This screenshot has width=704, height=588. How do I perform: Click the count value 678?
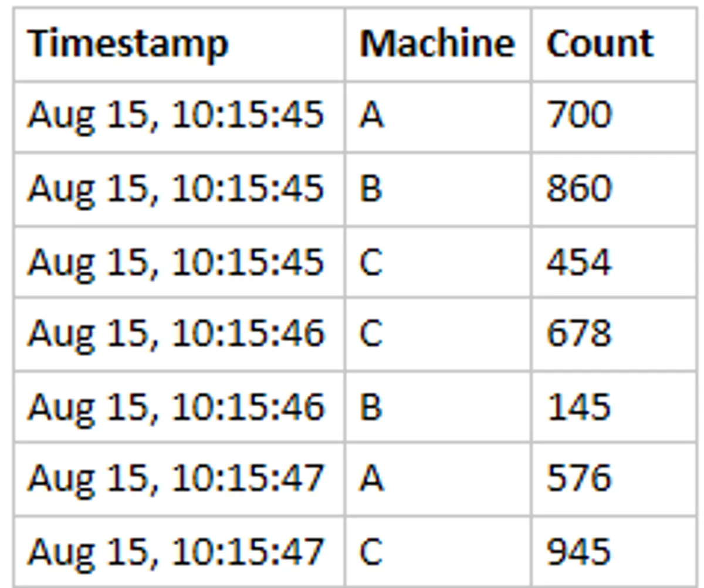(x=579, y=334)
